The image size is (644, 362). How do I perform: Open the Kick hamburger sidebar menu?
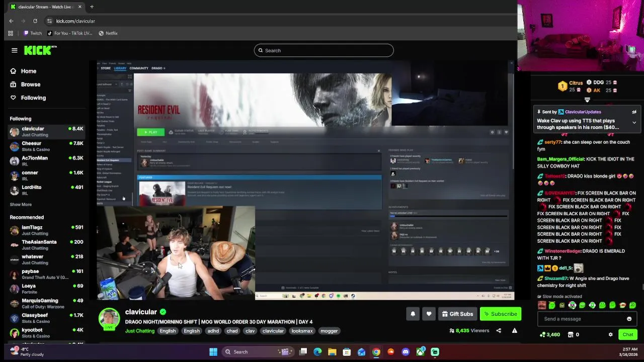pyautogui.click(x=15, y=50)
